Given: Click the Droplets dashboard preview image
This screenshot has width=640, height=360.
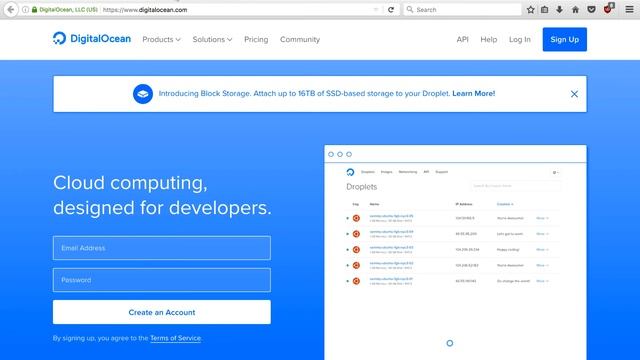Looking at the screenshot, I should (x=456, y=252).
